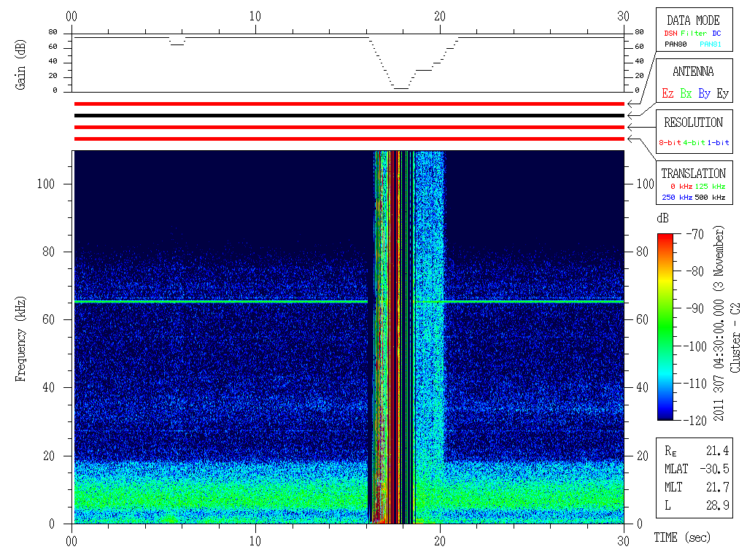The height and width of the screenshot is (560, 747).
Task: Select the red Ez antenna label
Action: tap(667, 94)
